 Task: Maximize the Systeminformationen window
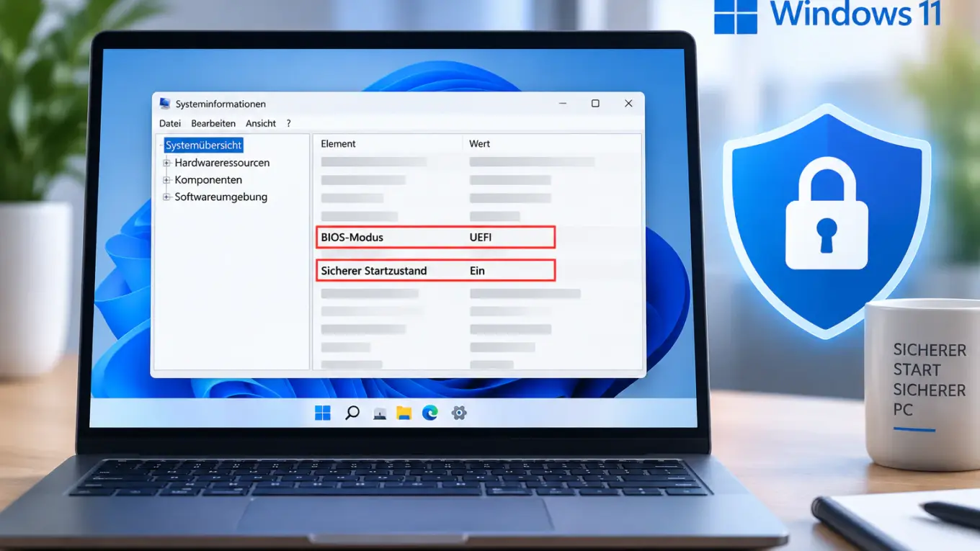(595, 104)
